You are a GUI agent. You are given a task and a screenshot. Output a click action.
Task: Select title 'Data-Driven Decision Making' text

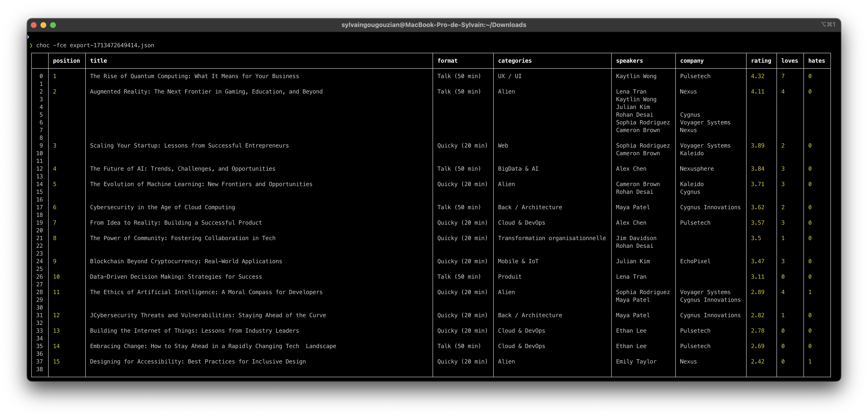(176, 277)
